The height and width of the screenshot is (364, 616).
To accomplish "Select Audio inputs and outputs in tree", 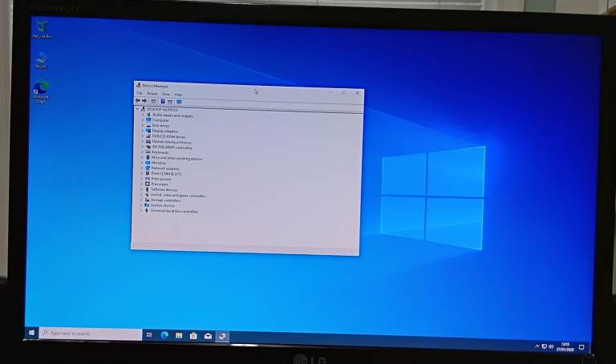I will point(172,115).
